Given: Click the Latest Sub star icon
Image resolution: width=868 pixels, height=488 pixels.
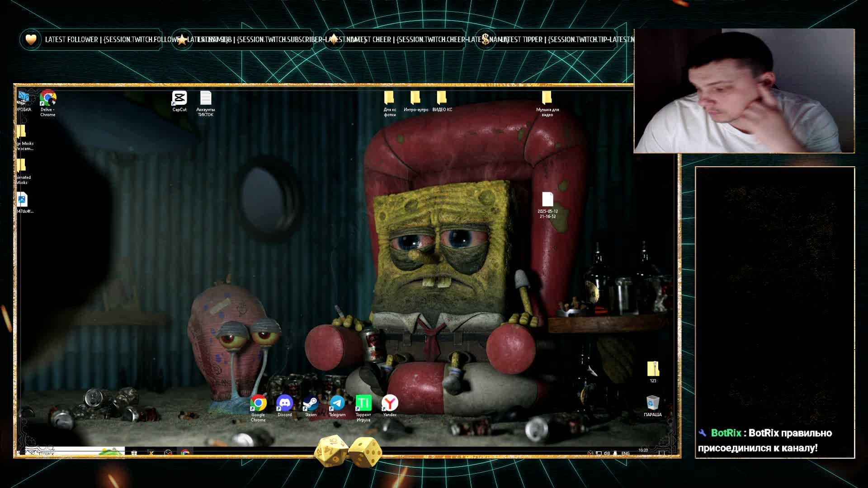Looking at the screenshot, I should [182, 40].
